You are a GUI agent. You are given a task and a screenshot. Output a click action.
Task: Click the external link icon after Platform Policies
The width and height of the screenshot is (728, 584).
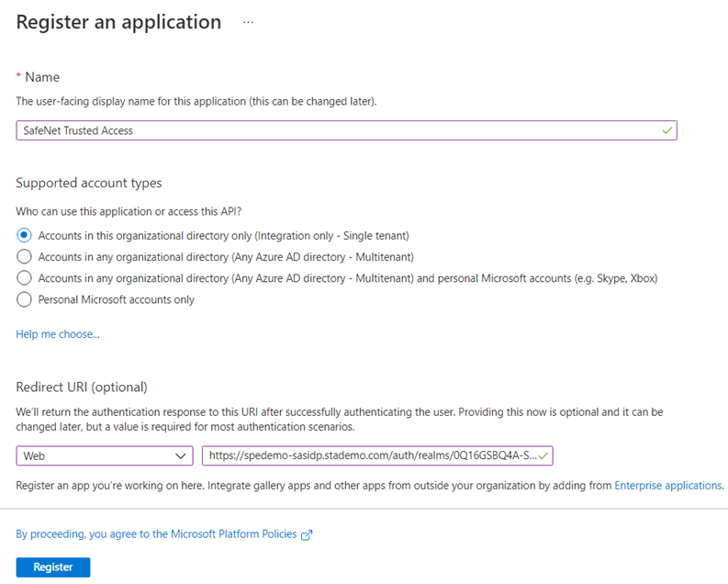[x=307, y=535]
